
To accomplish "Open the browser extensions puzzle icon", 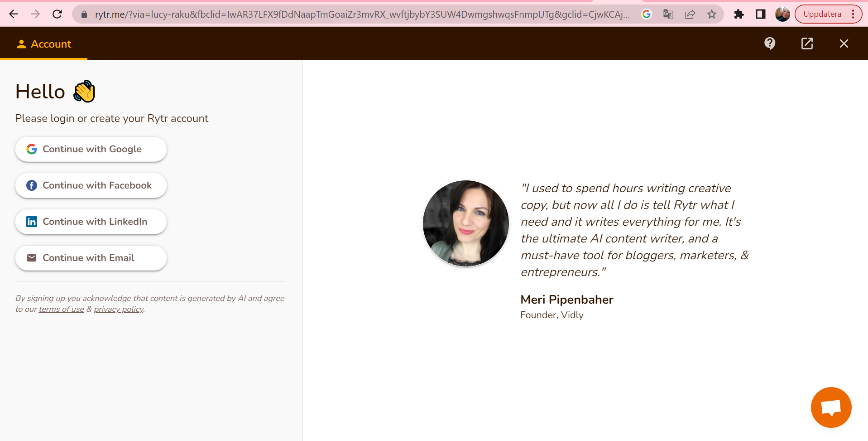I will [739, 15].
